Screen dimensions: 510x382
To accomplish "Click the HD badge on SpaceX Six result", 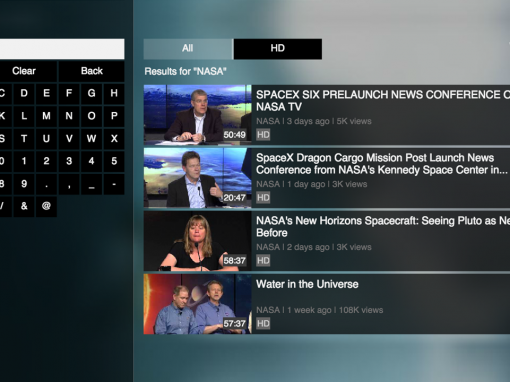I will pos(263,135).
